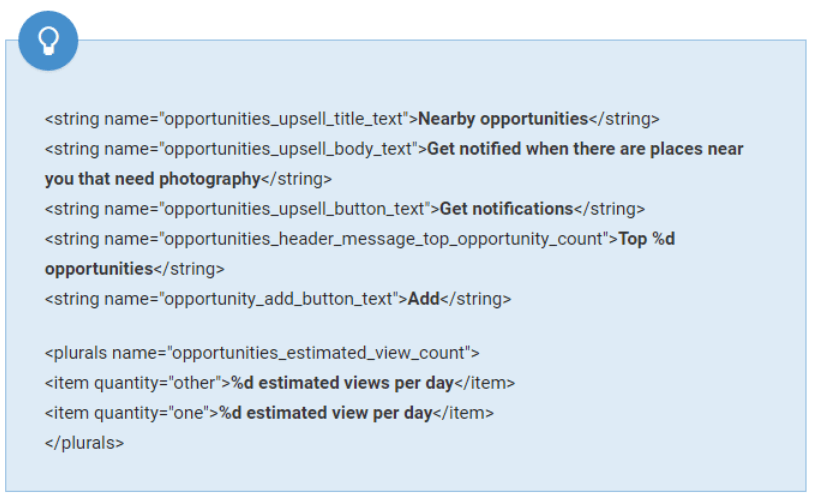Screen dimensions: 817x501
Task: Click the bold "Top %d" text
Action: [647, 239]
